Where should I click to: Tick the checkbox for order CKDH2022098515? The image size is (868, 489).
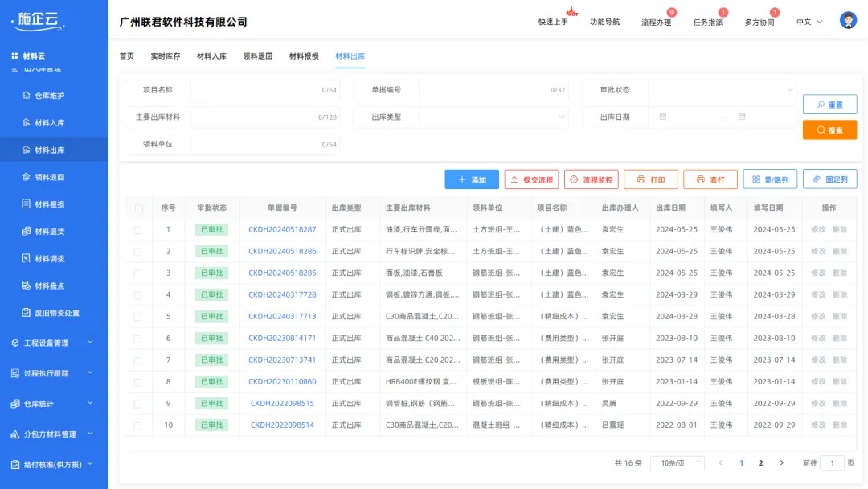[x=137, y=403]
